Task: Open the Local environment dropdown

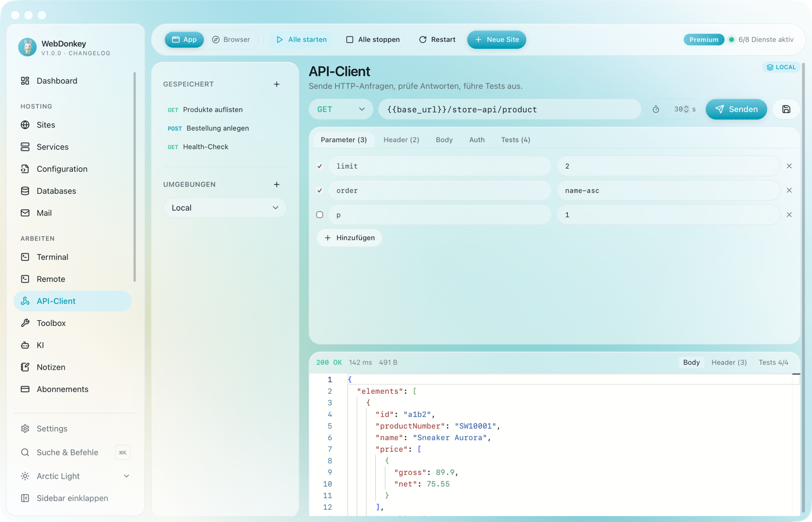Action: 224,208
